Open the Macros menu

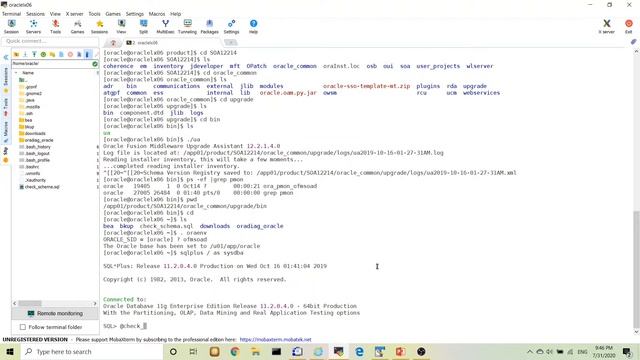pos(157,14)
